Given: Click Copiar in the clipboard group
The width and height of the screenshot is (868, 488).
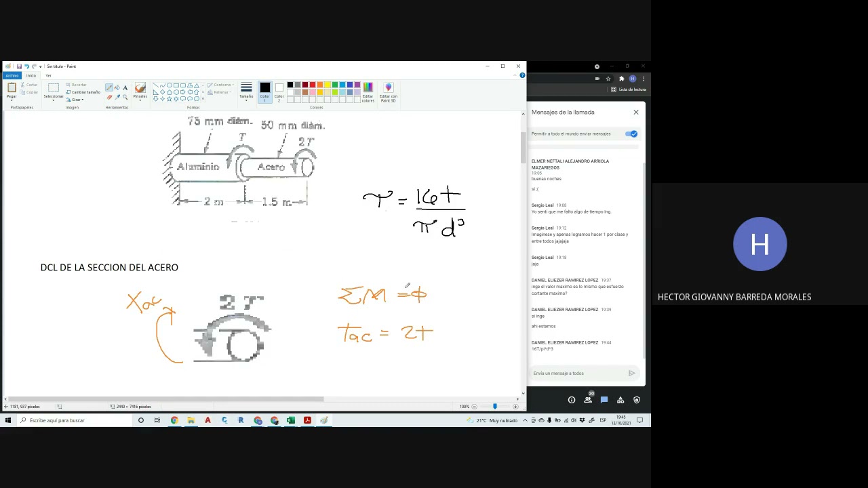Looking at the screenshot, I should point(28,92).
